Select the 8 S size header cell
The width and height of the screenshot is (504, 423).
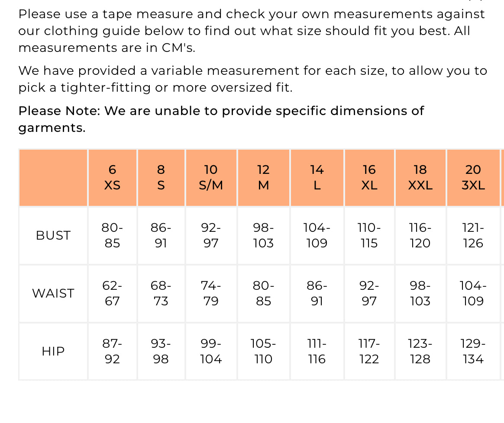161,177
